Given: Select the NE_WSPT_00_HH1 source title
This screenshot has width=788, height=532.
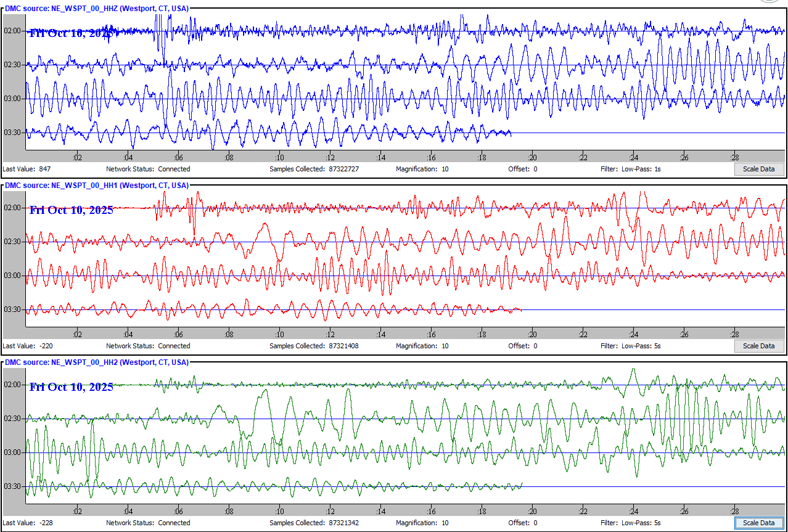Looking at the screenshot, I should tap(97, 186).
